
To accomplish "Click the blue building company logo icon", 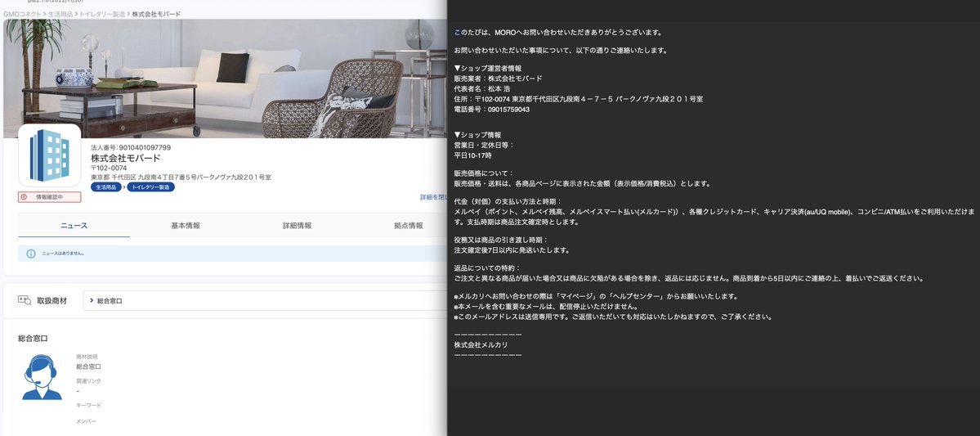I will pos(49,155).
